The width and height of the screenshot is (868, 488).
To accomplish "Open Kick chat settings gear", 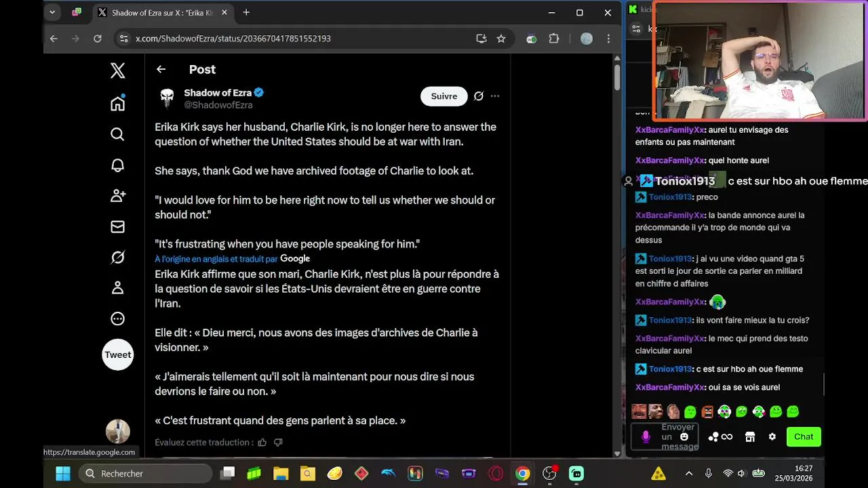I will coord(772,437).
